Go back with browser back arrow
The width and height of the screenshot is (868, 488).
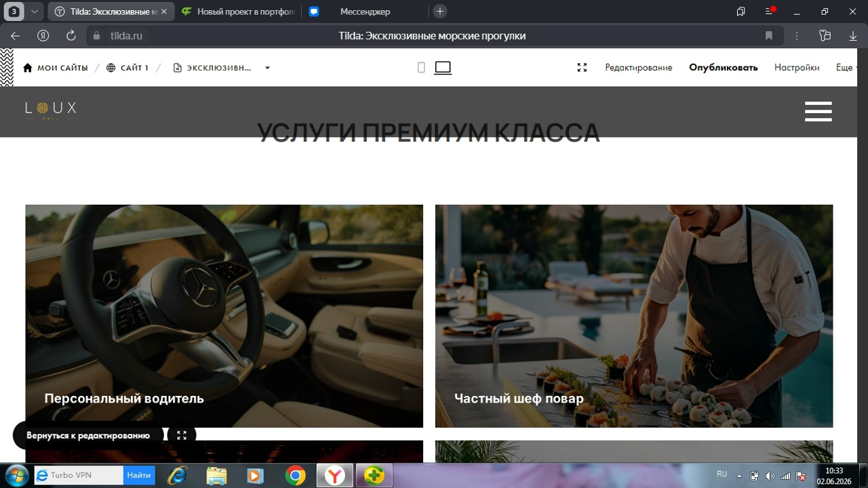[16, 36]
